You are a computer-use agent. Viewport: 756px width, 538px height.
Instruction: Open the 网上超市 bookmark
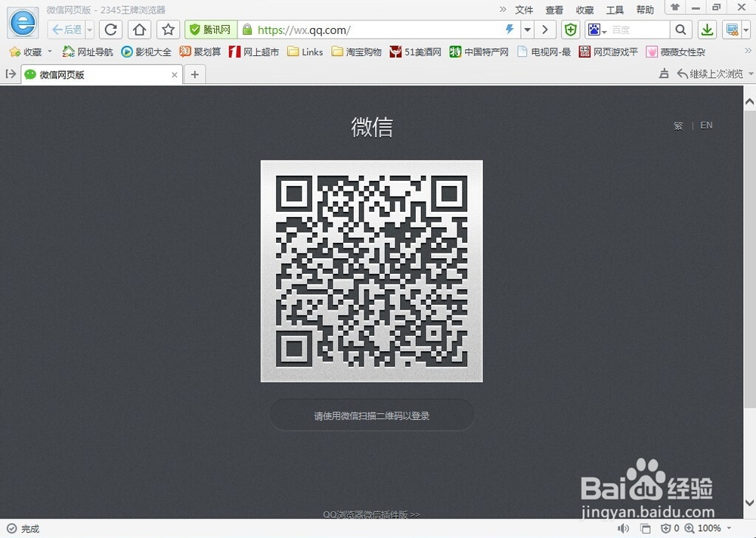pyautogui.click(x=253, y=51)
